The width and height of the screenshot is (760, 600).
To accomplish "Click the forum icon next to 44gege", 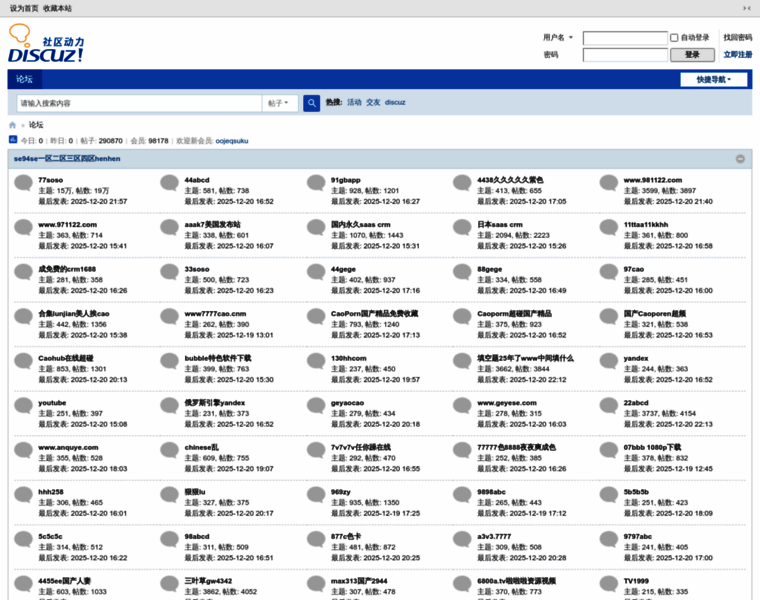I will [x=317, y=273].
